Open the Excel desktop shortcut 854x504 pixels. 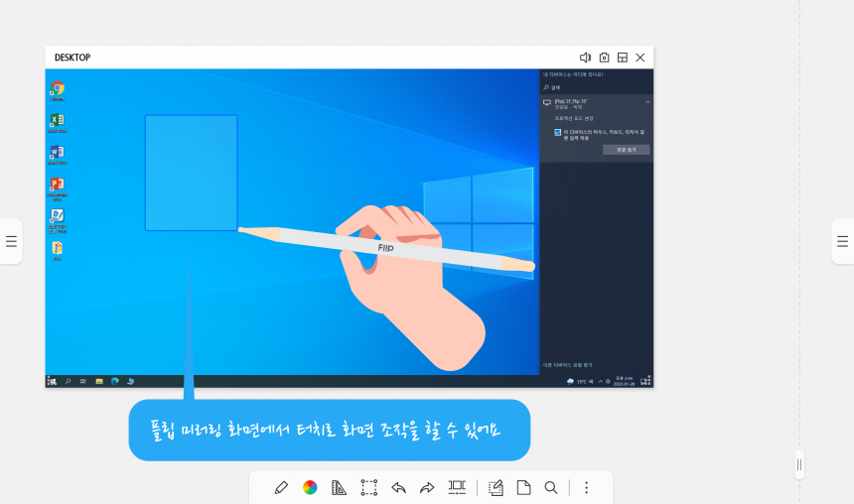58,122
